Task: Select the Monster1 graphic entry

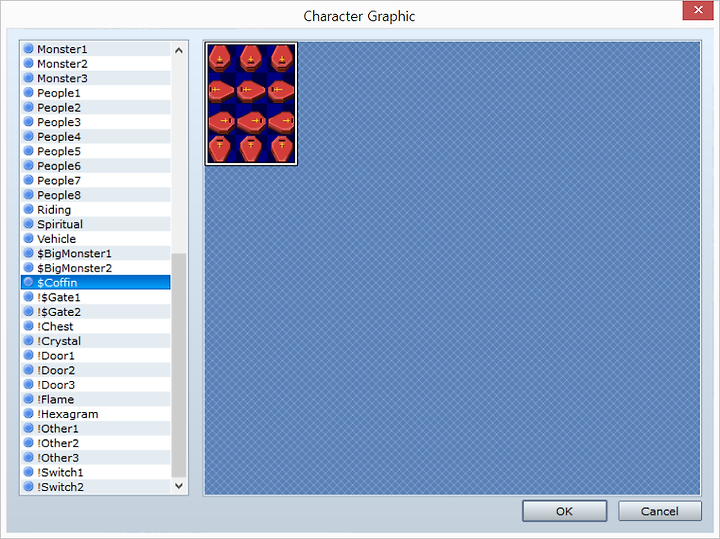Action: tap(96, 49)
